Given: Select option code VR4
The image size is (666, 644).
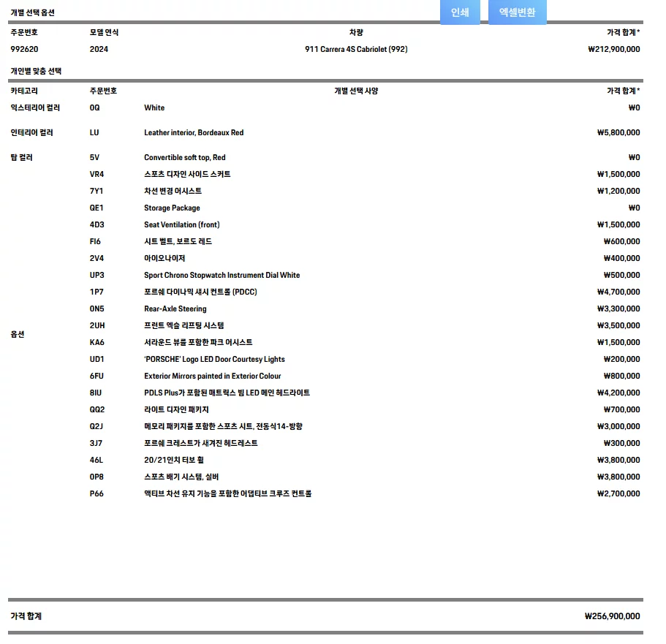Looking at the screenshot, I should click(x=97, y=175).
